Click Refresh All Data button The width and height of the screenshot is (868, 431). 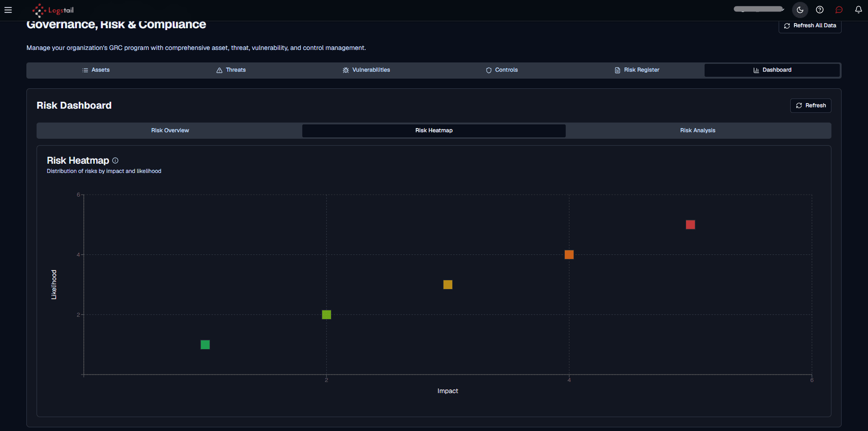pyautogui.click(x=810, y=26)
